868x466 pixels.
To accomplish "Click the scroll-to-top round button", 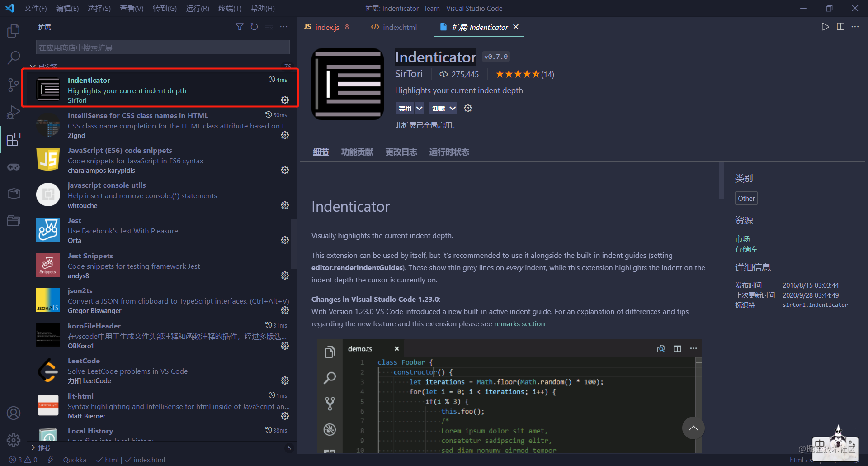I will [693, 428].
